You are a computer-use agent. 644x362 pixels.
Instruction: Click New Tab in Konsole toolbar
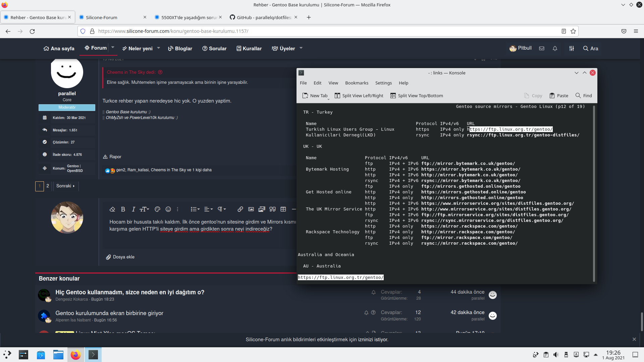click(x=315, y=96)
